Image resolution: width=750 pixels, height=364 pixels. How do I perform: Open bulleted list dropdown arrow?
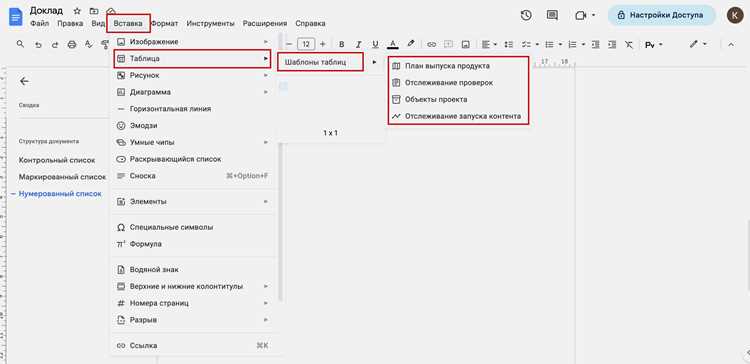561,44
